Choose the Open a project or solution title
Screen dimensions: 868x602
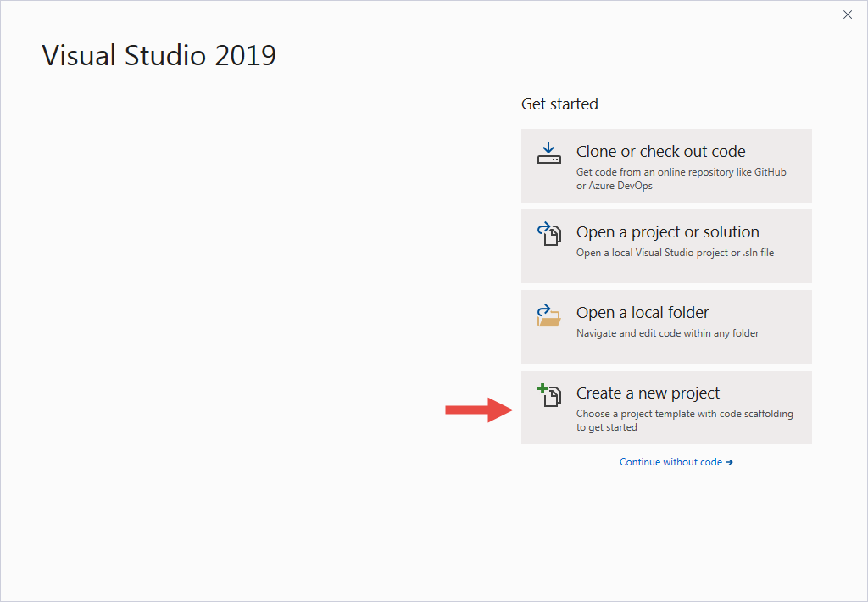tap(667, 232)
